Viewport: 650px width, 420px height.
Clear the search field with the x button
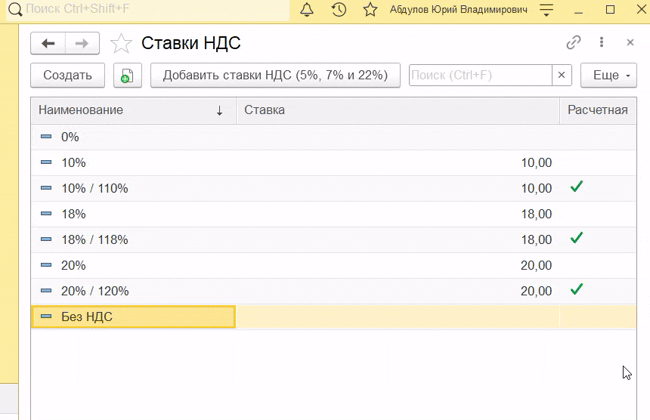point(563,75)
